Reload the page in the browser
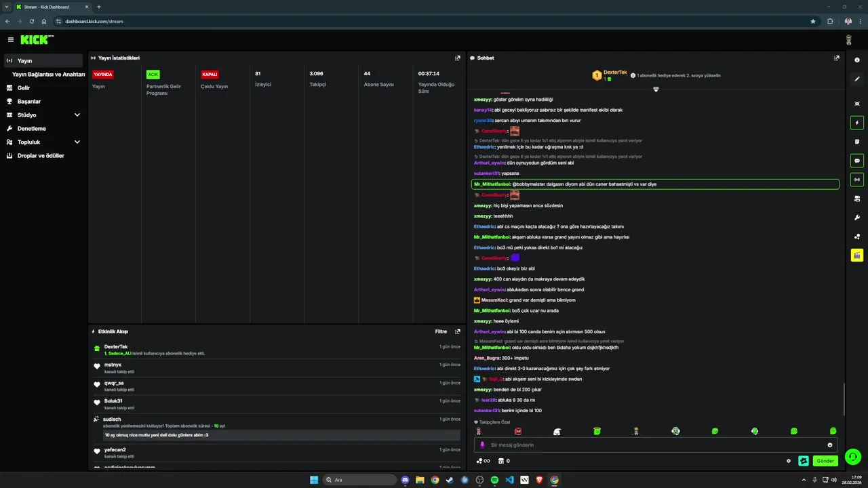The image size is (868, 488). tap(31, 21)
